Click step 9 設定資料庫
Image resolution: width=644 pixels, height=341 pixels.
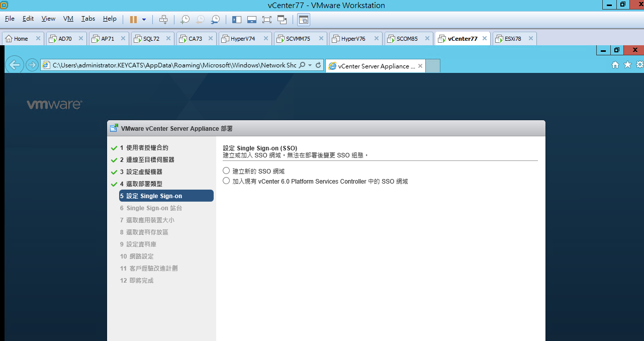(x=138, y=244)
